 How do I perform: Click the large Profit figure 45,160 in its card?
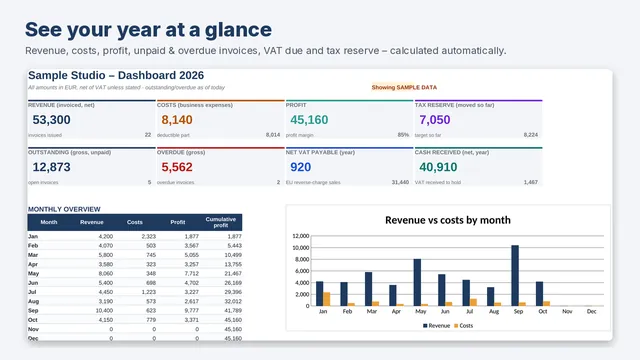(309, 120)
